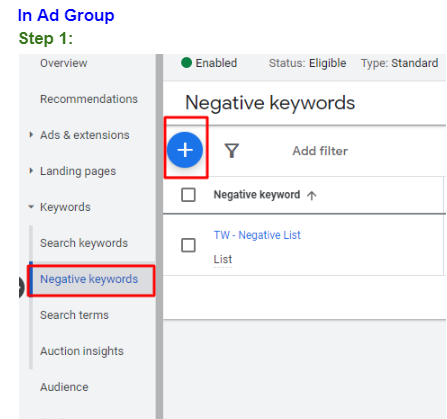Check the TW - Negative List row checkbox
The height and width of the screenshot is (419, 447).
[188, 245]
